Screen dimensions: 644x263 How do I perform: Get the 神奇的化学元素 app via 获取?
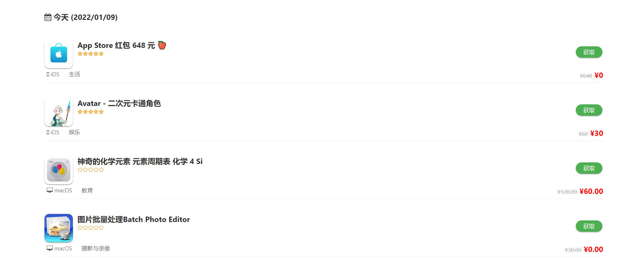588,168
